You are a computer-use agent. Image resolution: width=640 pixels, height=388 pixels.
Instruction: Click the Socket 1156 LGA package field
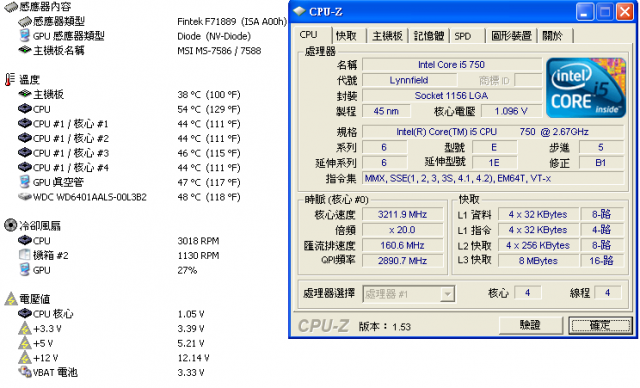coord(452,95)
